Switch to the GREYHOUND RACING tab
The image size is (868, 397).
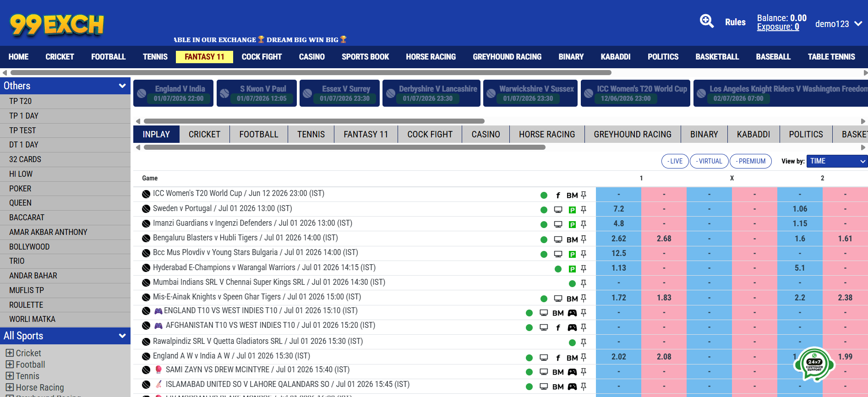(633, 134)
